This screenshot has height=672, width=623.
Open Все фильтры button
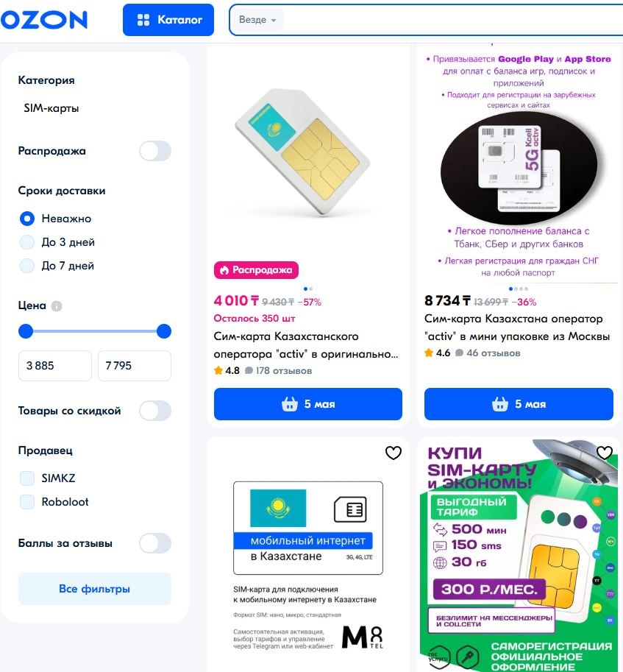tap(95, 589)
